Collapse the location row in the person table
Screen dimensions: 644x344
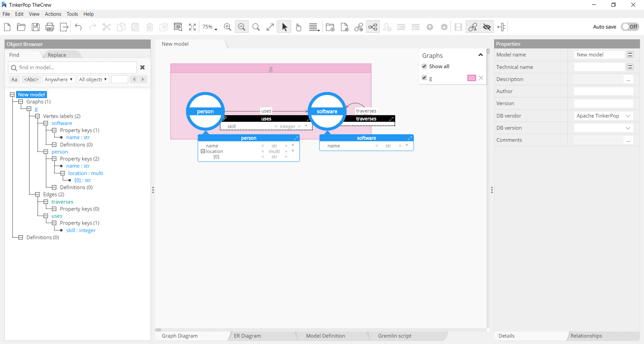tap(203, 151)
